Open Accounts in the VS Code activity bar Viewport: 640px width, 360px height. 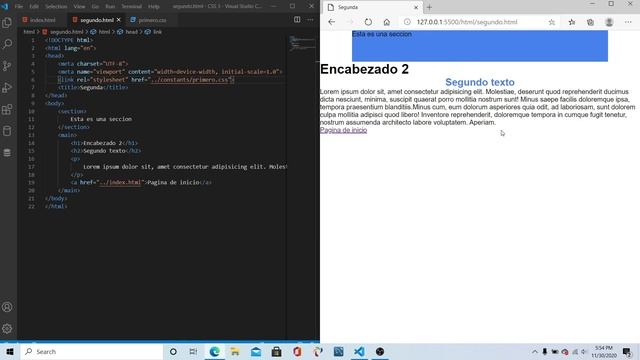tap(7, 307)
